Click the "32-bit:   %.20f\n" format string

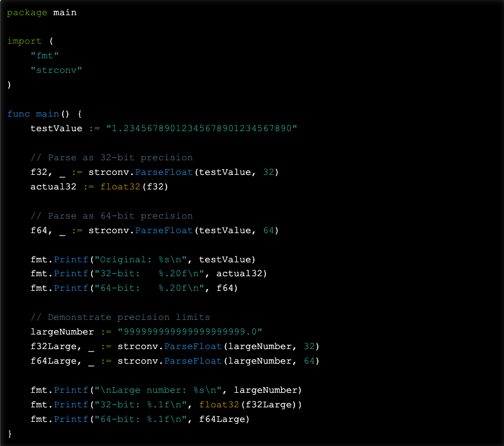[x=141, y=274]
